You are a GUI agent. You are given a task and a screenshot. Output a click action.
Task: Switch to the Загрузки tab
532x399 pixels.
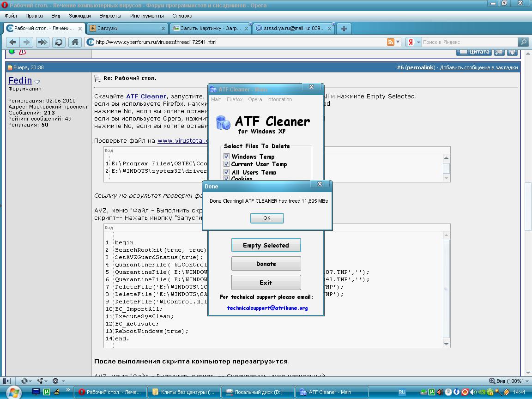127,29
